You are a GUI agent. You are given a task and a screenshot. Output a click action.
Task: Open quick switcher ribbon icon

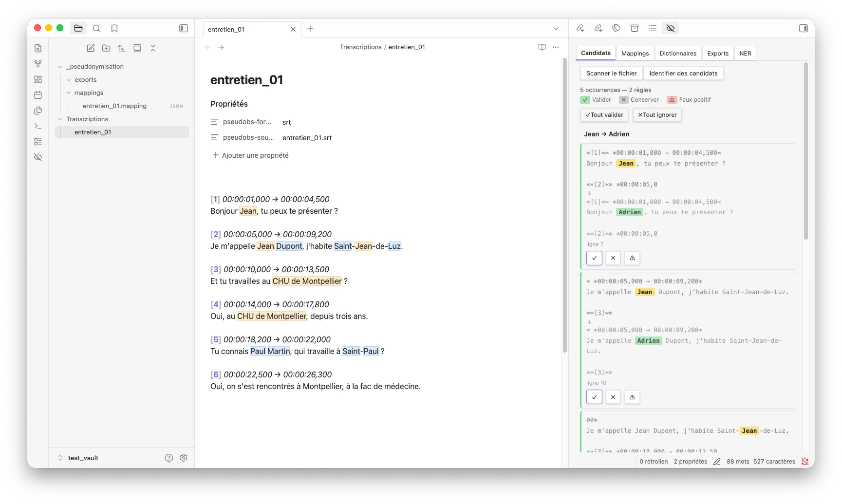point(38,48)
